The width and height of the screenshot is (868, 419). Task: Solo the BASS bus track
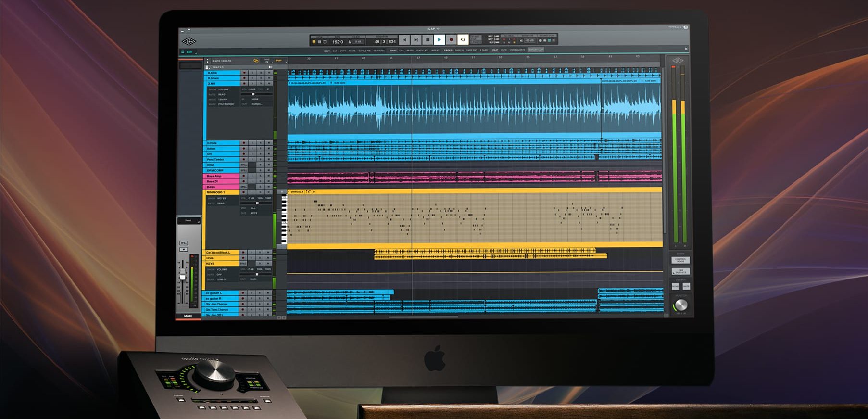click(x=261, y=187)
